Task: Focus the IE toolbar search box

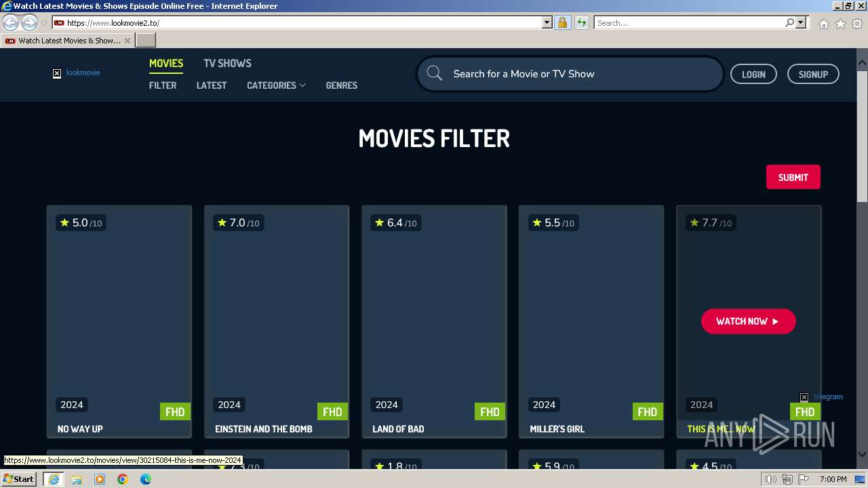Action: [x=689, y=22]
